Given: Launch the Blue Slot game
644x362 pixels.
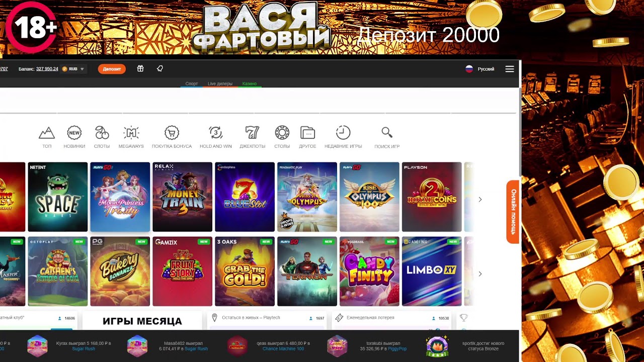Looking at the screenshot, I should 245,197.
